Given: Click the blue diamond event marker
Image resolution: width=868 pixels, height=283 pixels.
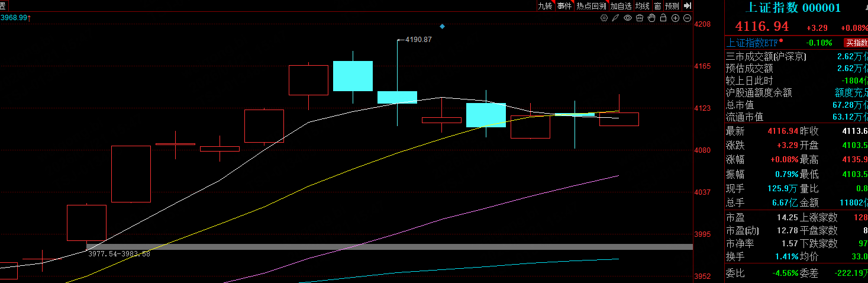Looking at the screenshot, I should coord(442,26).
